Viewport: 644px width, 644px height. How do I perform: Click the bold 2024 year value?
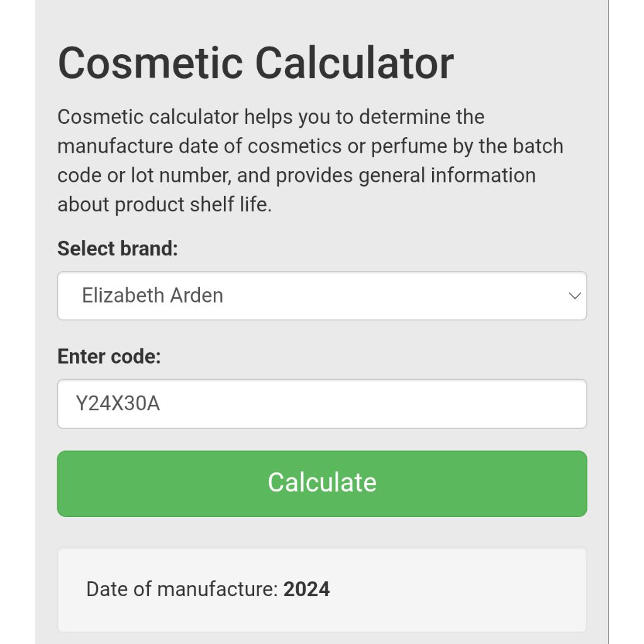[306, 589]
